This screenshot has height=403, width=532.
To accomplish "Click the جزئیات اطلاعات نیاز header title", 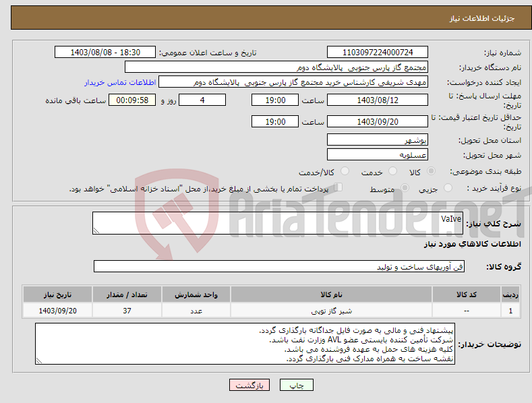I will click(482, 18).
